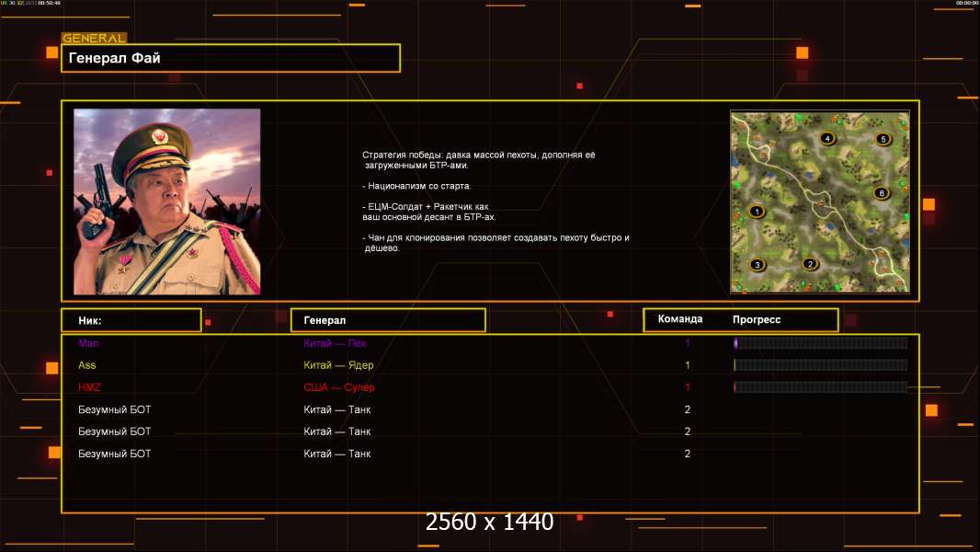This screenshot has height=552, width=980.
Task: Click the Генерал Фай title field
Action: (x=231, y=58)
